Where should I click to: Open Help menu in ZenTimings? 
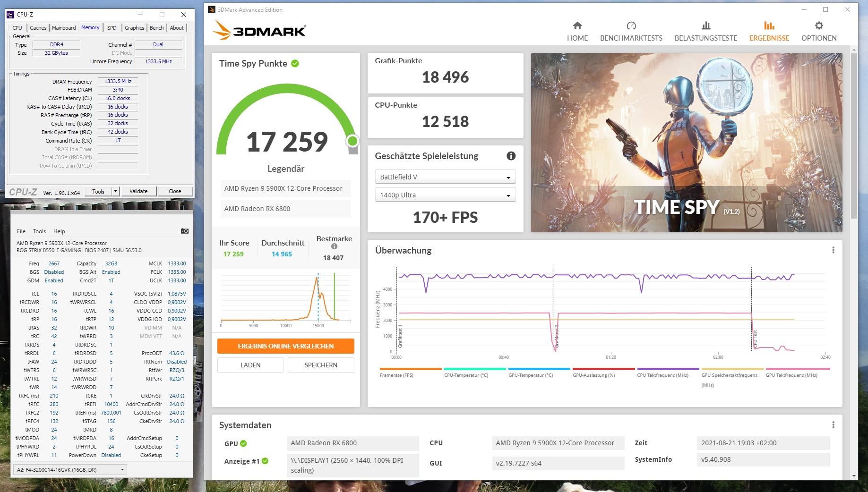59,231
